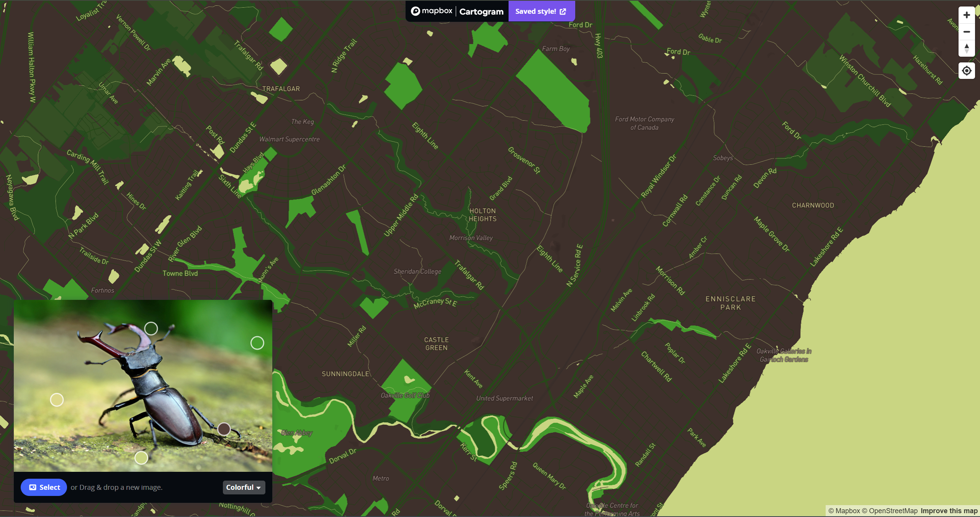Click the Cartogram title in header
The image size is (980, 517).
tap(481, 11)
